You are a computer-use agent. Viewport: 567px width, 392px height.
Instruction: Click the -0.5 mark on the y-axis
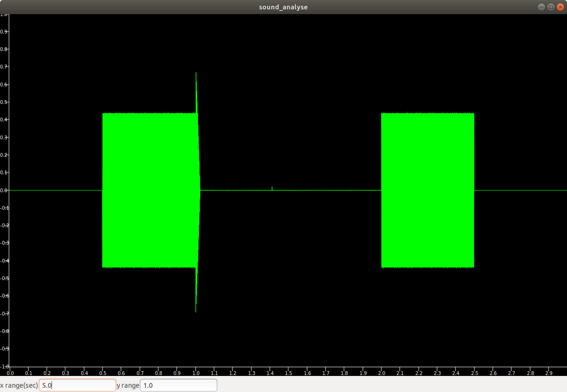tap(4, 278)
